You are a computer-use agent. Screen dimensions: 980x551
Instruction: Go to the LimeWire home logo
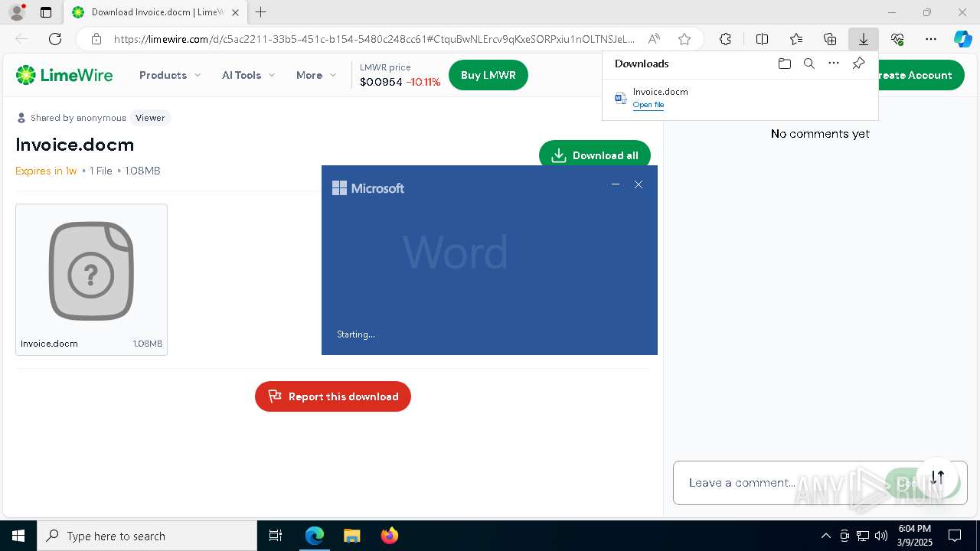tap(64, 75)
